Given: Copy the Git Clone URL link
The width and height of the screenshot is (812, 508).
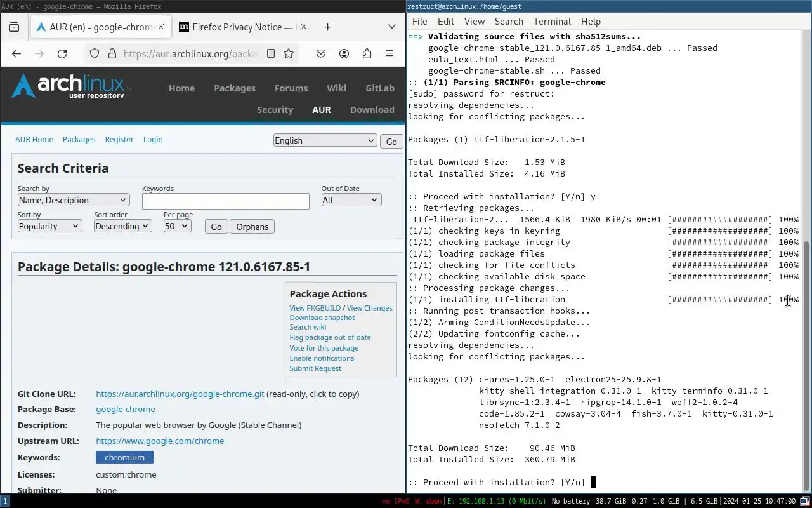Looking at the screenshot, I should pos(180,394).
